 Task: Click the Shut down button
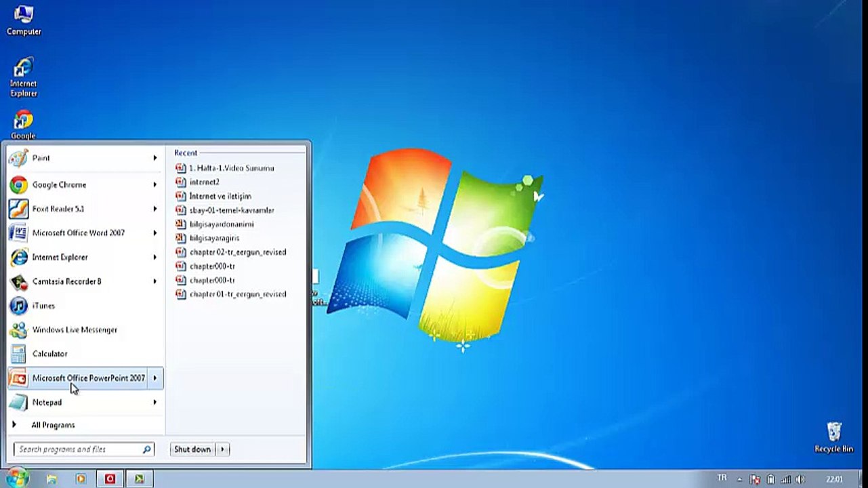[x=192, y=449]
